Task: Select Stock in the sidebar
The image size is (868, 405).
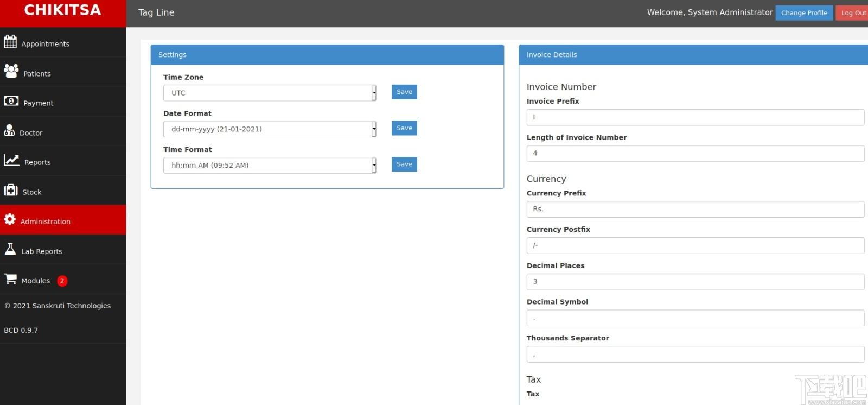Action: 63,191
